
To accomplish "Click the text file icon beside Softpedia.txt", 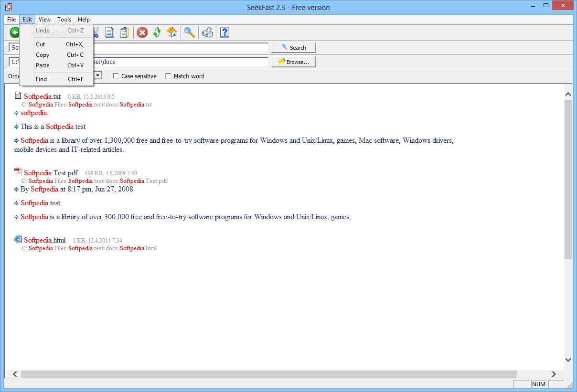I will point(18,96).
